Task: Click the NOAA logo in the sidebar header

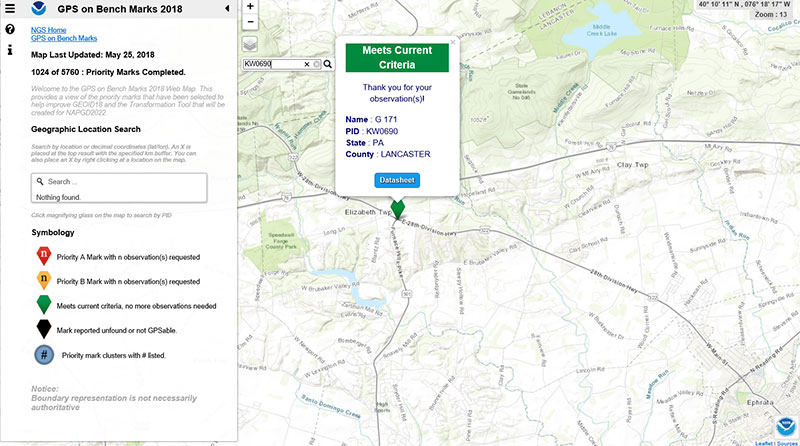Action: click(36, 8)
